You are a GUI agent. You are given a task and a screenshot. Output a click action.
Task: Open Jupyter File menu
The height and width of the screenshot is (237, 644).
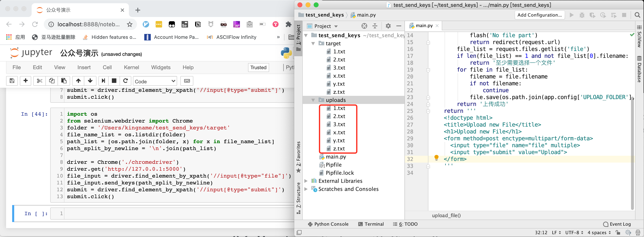(x=16, y=67)
